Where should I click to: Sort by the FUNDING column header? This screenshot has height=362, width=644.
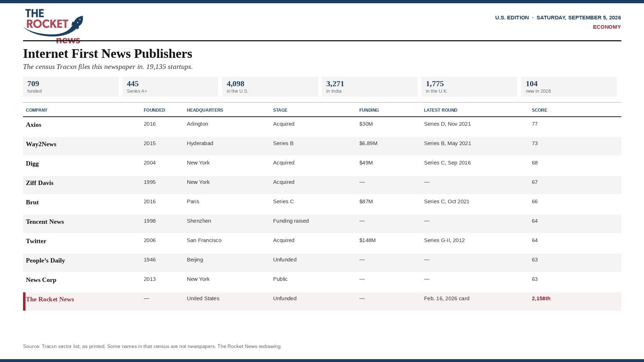click(369, 110)
